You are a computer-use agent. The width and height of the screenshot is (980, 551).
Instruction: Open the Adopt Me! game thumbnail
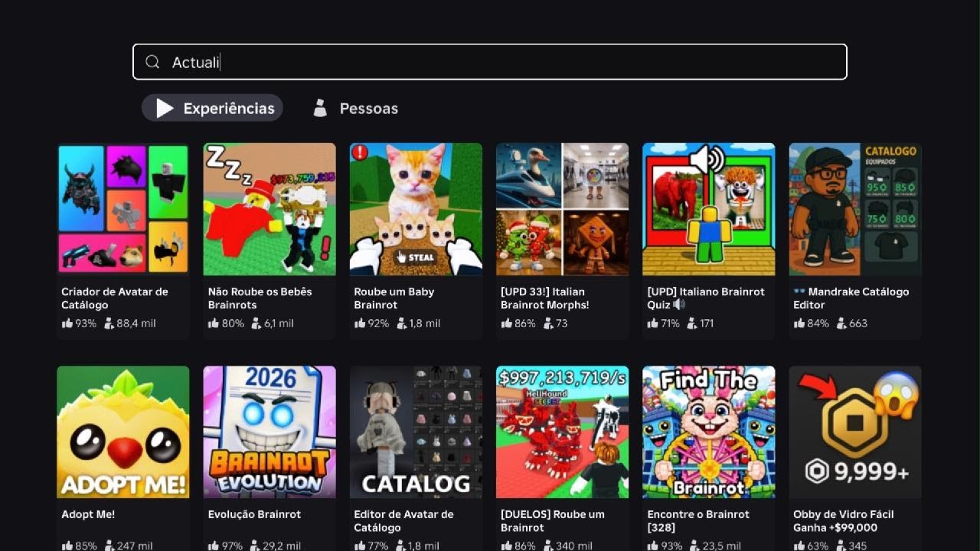pos(123,432)
